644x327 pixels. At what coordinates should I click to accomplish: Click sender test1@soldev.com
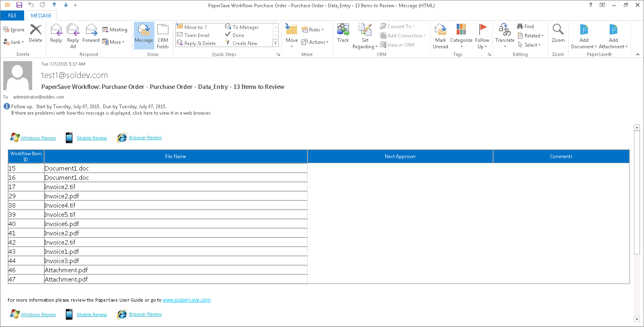click(x=74, y=75)
